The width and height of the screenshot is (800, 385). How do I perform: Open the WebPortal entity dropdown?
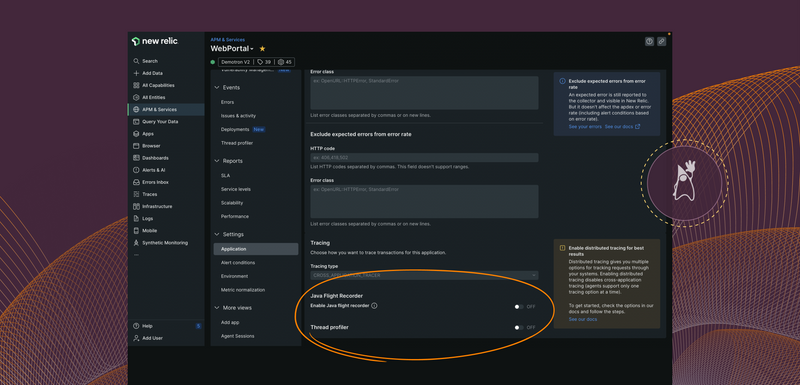tap(232, 49)
